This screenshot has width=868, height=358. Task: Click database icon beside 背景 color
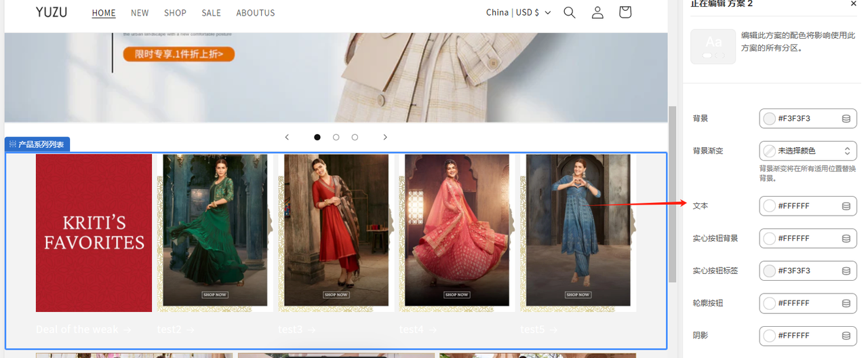pyautogui.click(x=846, y=119)
